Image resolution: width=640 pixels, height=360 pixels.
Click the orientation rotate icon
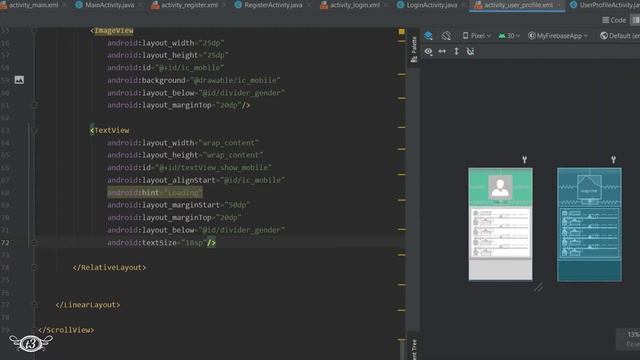[446, 36]
